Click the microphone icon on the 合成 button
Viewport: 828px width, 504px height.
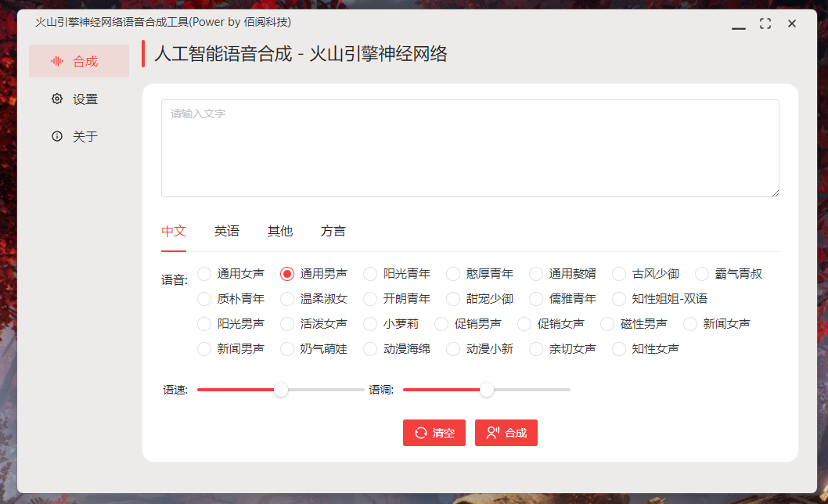(x=492, y=432)
